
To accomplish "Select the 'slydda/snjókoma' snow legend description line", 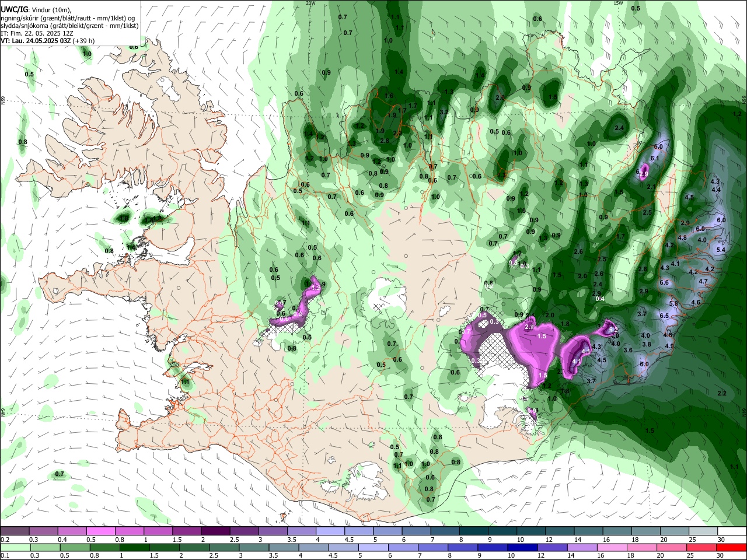I will pyautogui.click(x=69, y=26).
